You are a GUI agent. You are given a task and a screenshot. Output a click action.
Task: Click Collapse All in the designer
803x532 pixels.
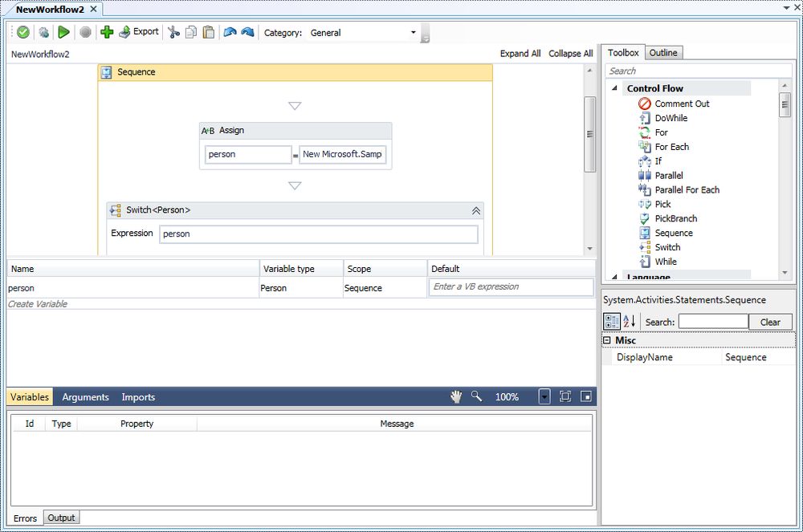pyautogui.click(x=570, y=53)
